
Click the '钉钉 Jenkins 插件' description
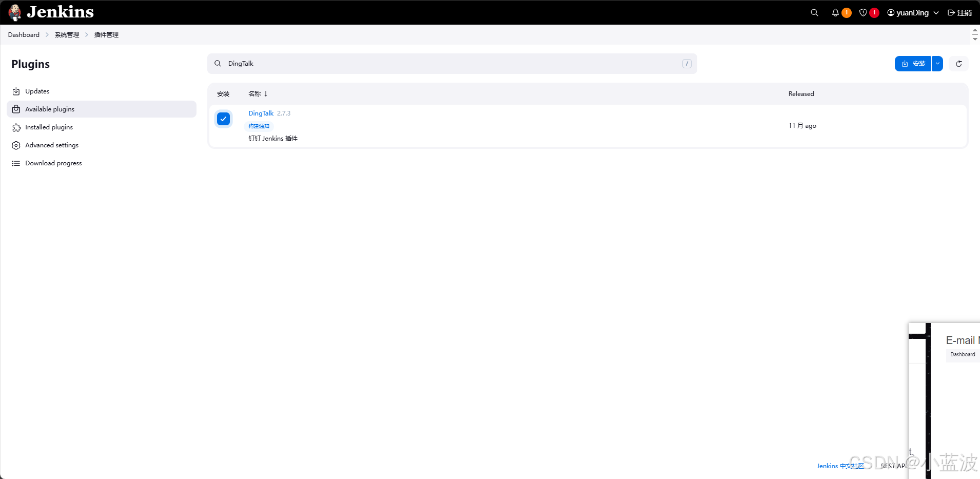(x=273, y=139)
